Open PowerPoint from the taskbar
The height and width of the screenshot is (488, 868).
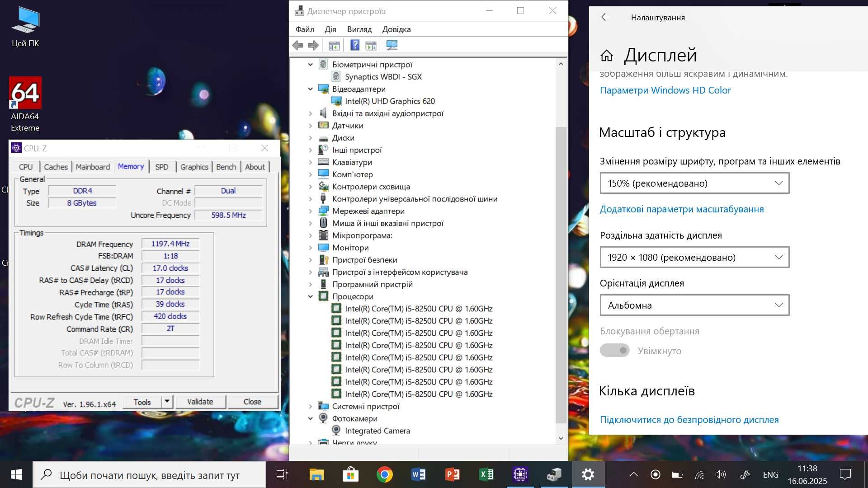tap(452, 474)
